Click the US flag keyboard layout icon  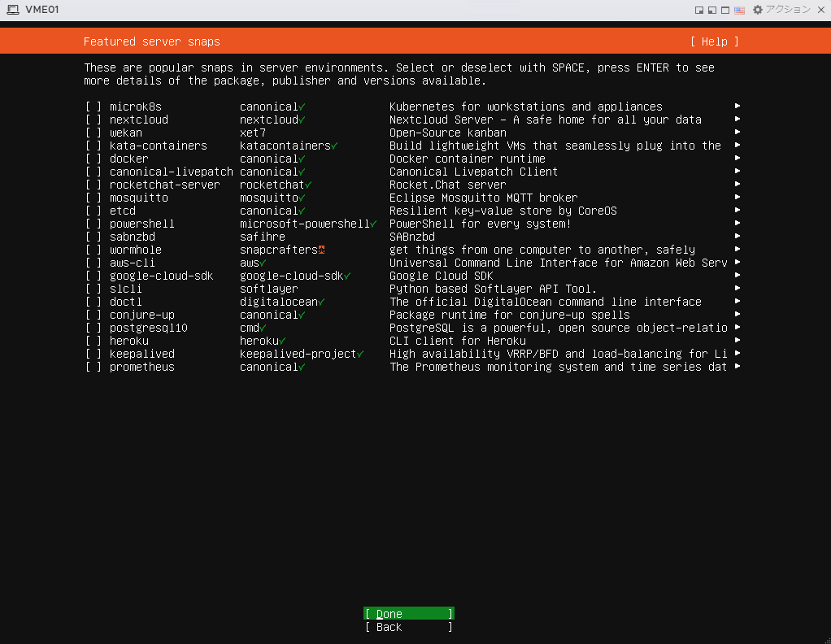coord(739,10)
